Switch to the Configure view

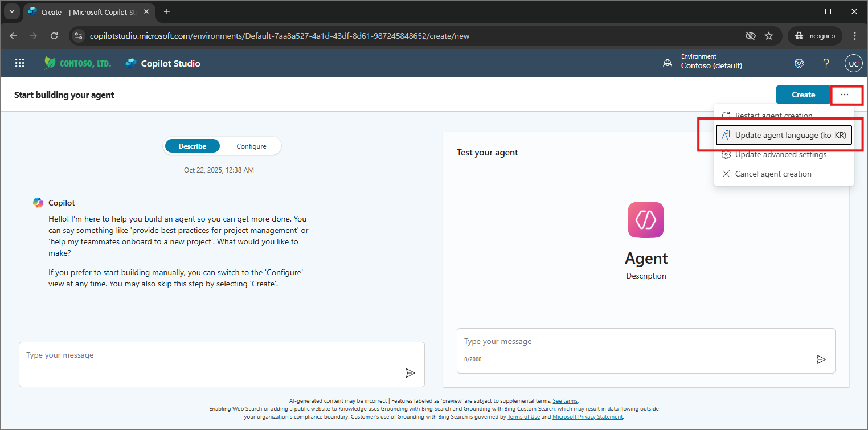pyautogui.click(x=251, y=146)
